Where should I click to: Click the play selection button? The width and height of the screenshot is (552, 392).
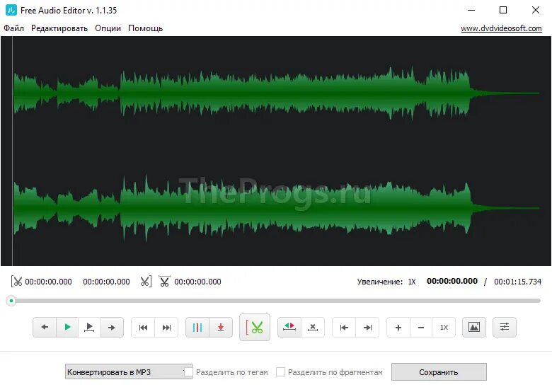click(x=89, y=327)
